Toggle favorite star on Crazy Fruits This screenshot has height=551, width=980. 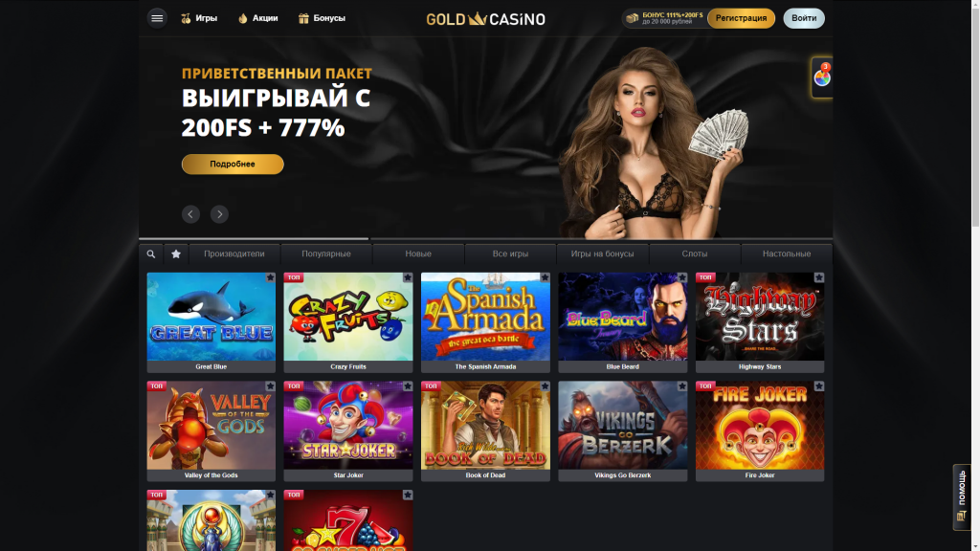tap(408, 277)
